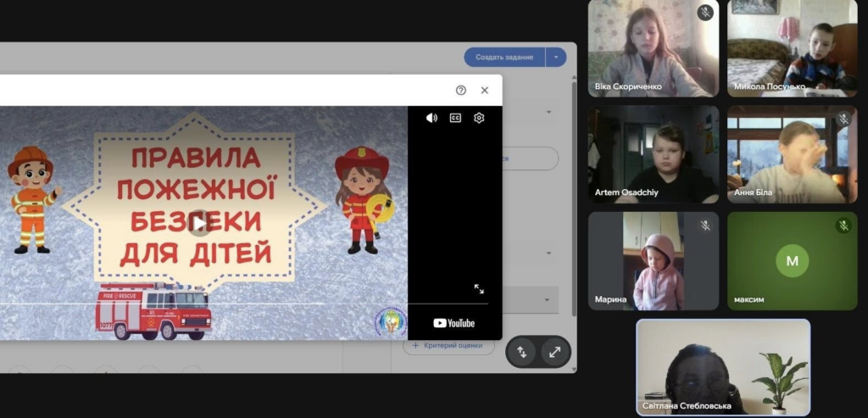The height and width of the screenshot is (418, 868).
Task: Open the top dropdown in the assignment side panel
Action: coord(548,113)
